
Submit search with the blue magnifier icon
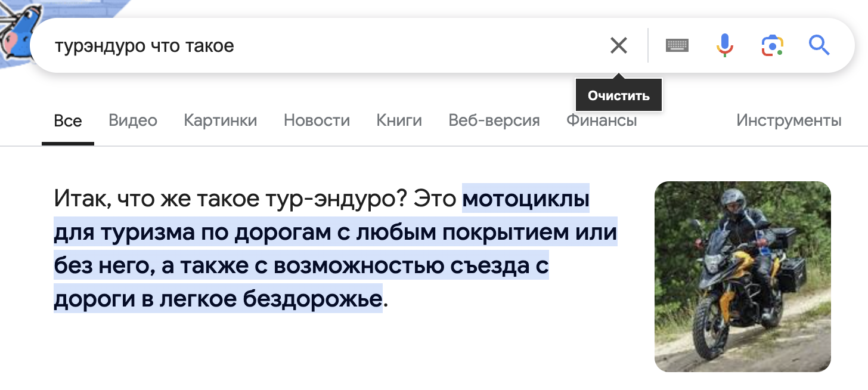[819, 45]
